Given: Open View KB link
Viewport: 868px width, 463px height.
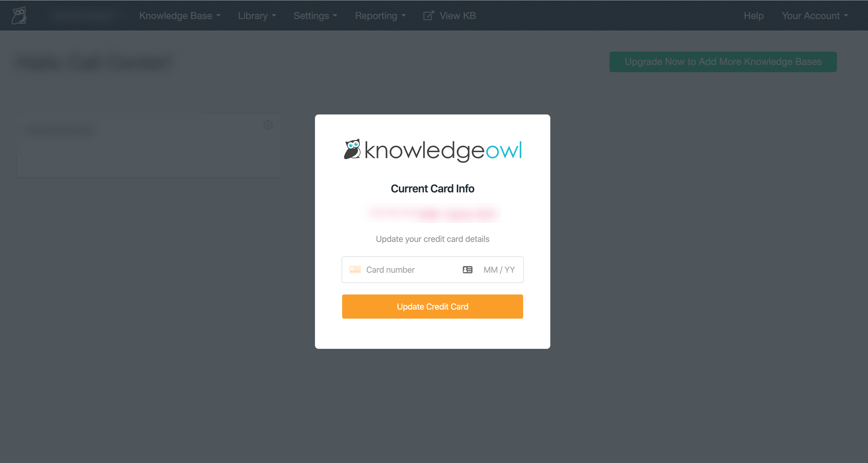Looking at the screenshot, I should click(457, 15).
